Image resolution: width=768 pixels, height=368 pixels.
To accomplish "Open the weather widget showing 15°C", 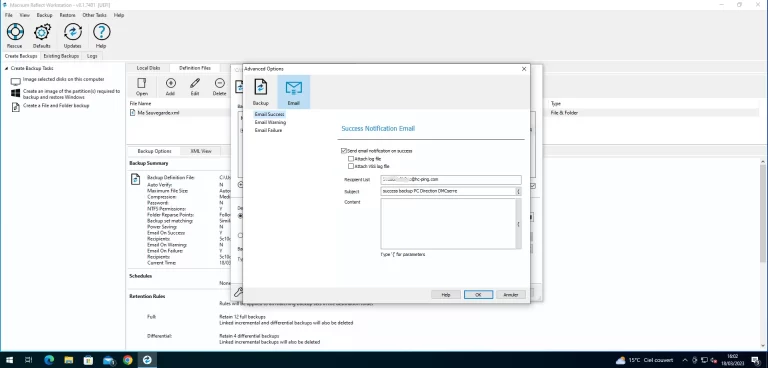I will tap(644, 360).
